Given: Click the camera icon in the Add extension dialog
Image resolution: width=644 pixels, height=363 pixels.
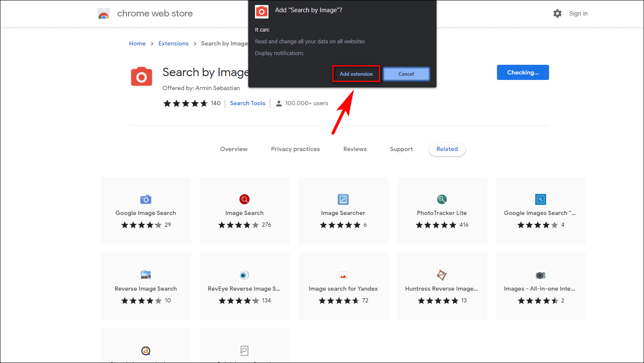Looking at the screenshot, I should click(261, 12).
